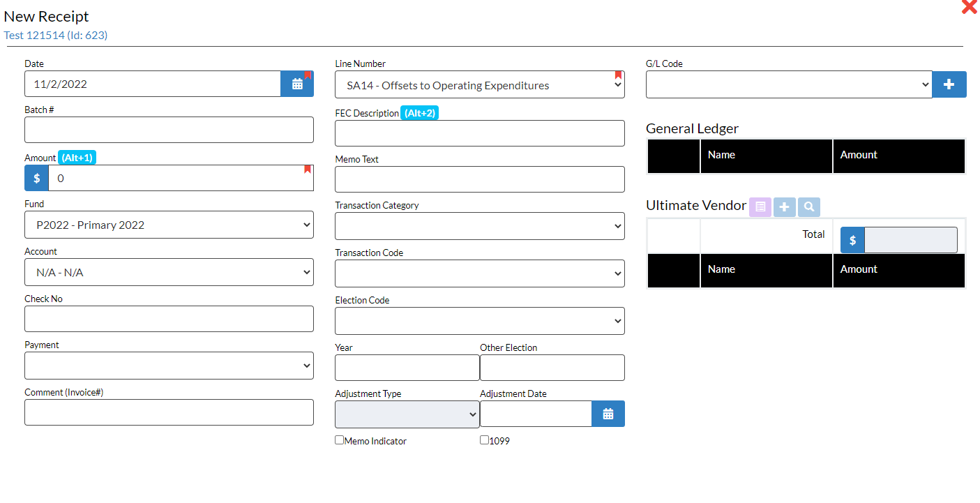Open the Account dropdown

[x=169, y=272]
